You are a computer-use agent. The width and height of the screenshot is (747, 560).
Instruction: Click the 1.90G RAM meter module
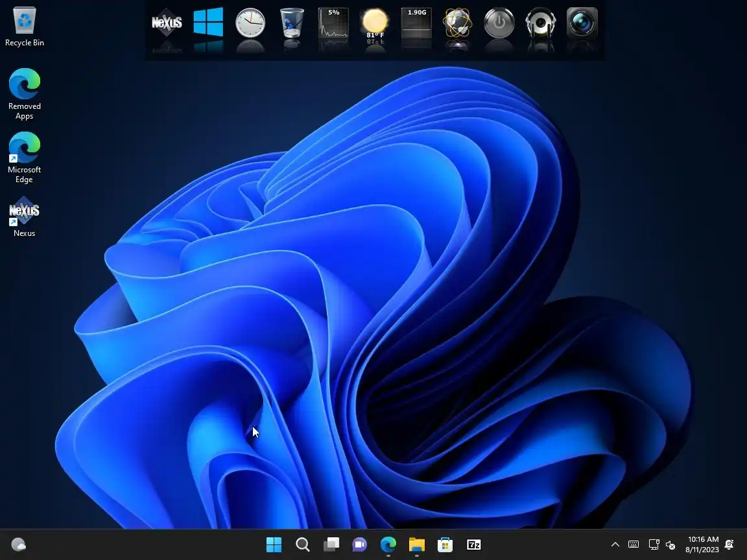click(x=416, y=23)
